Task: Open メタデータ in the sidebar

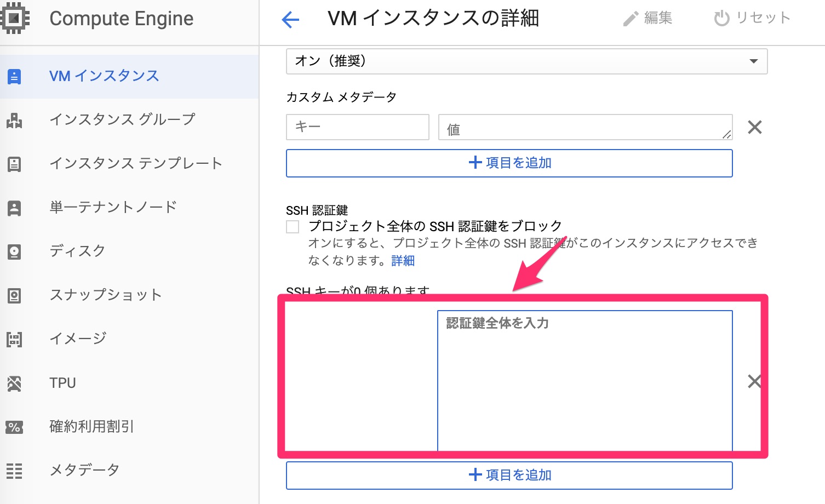Action: pyautogui.click(x=129, y=471)
